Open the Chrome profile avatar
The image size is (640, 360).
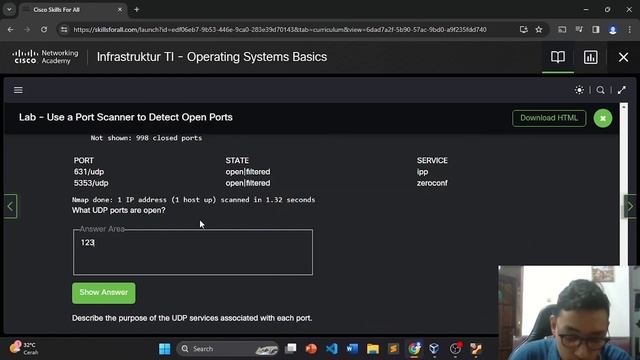coord(612,29)
